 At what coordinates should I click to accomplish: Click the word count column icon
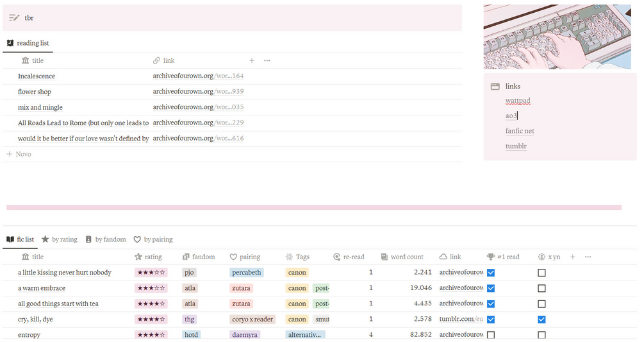[x=384, y=257]
